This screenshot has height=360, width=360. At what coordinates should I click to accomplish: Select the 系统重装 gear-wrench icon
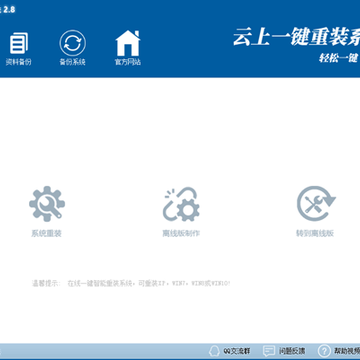[47, 204]
